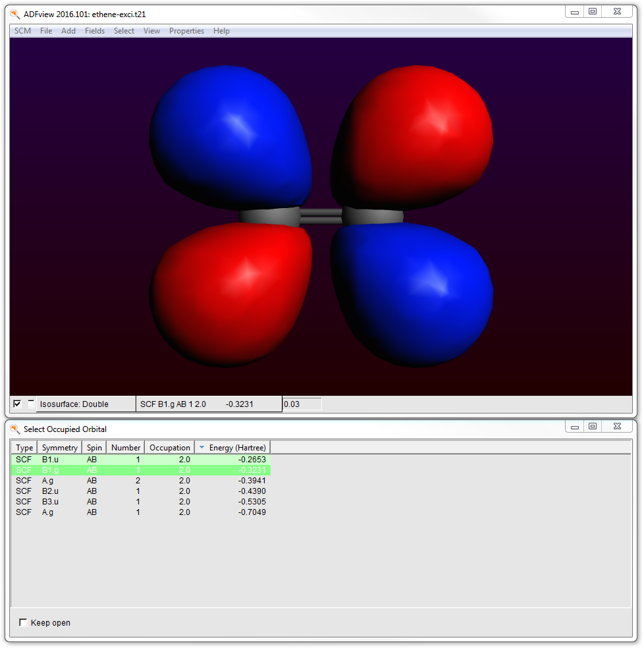644x648 pixels.
Task: Click the gray carbon-carbon double bond
Action: tap(321, 217)
